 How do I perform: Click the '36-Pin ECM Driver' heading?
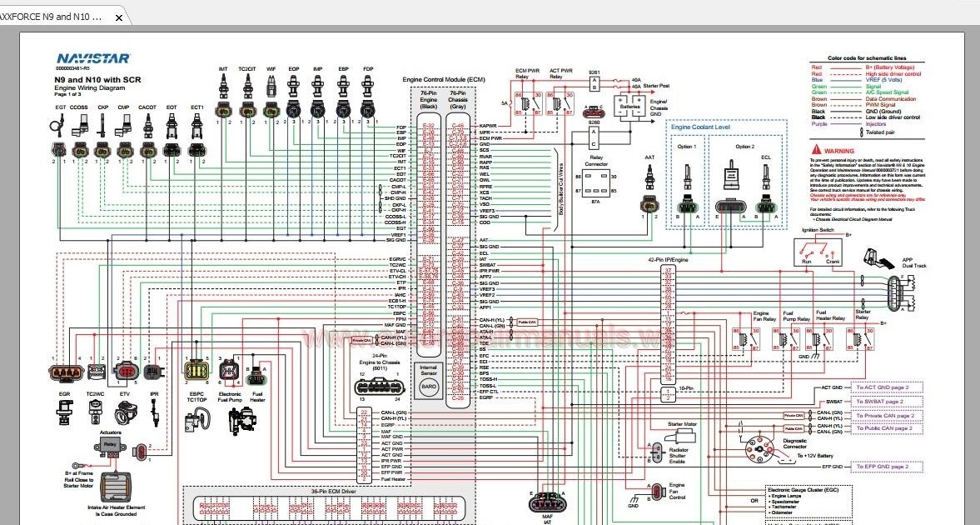click(332, 491)
